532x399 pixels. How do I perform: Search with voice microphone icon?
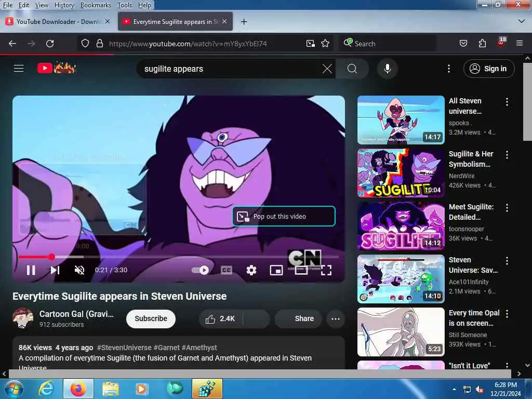(387, 69)
